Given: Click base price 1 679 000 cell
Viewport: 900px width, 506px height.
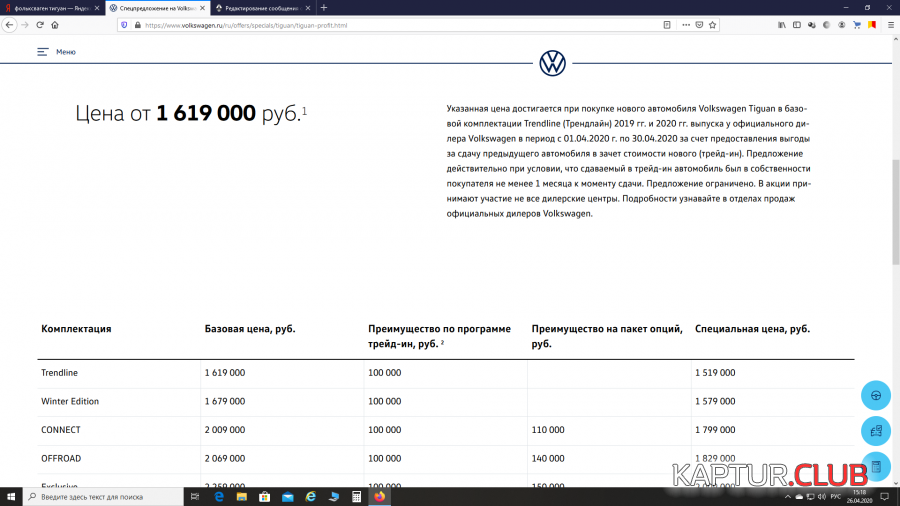Looking at the screenshot, I should click(x=224, y=402).
